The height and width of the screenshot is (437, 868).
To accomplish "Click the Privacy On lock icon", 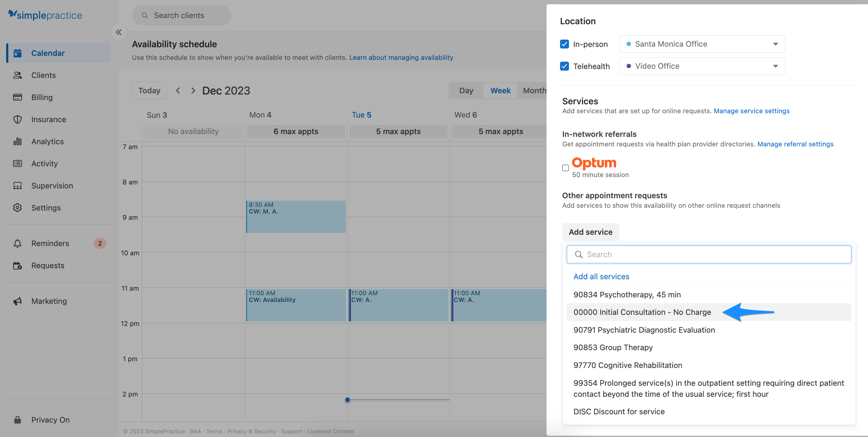I will pos(17,420).
